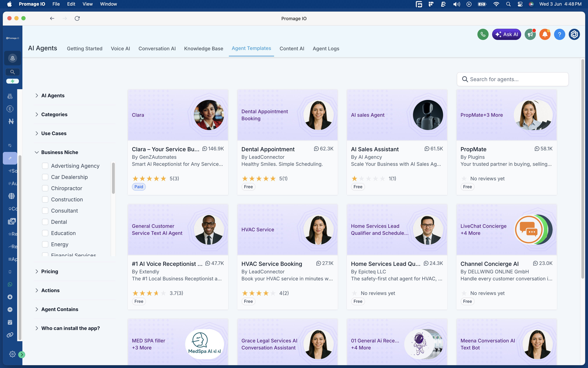
Task: Expand the sidebar with green arrow
Action: 22,355
